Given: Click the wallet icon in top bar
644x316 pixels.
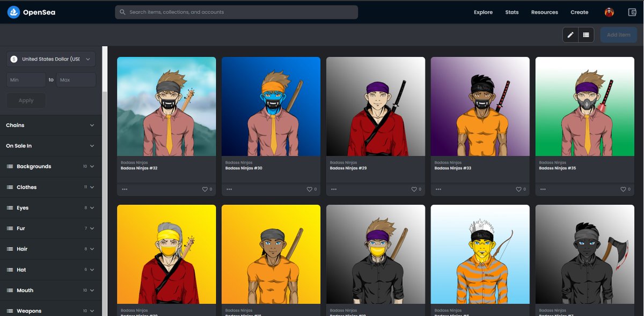Looking at the screenshot, I should (632, 11).
